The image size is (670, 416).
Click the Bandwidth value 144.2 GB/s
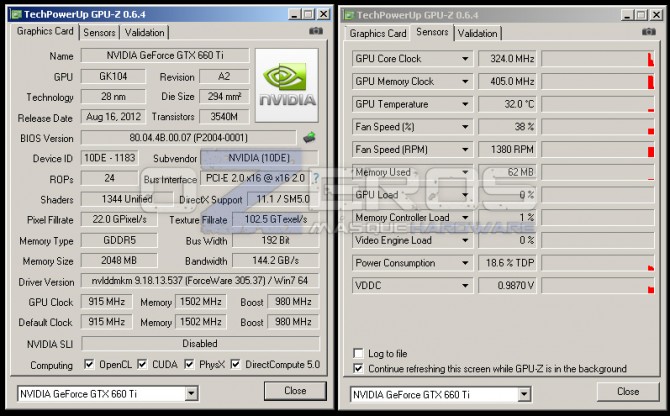click(x=276, y=260)
